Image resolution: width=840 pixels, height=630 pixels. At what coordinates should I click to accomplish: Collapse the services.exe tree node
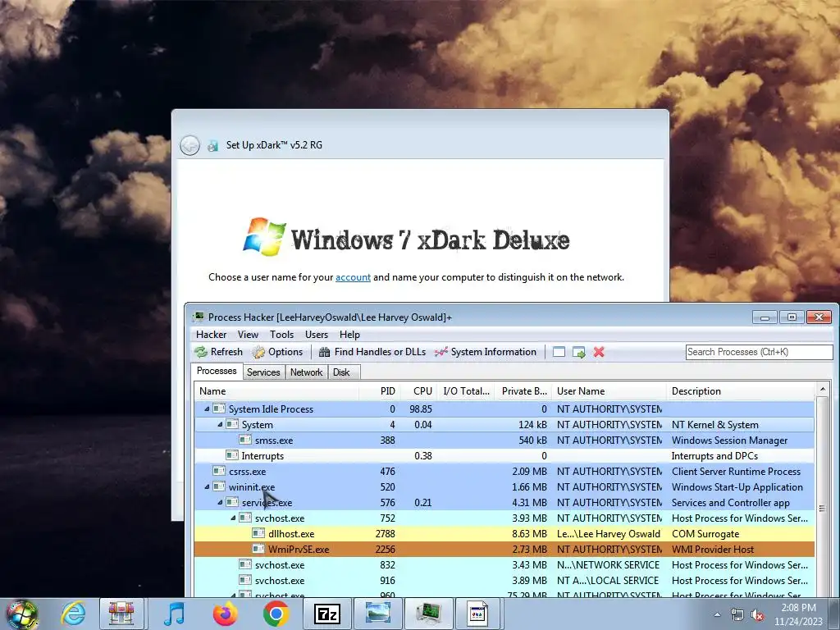(220, 503)
